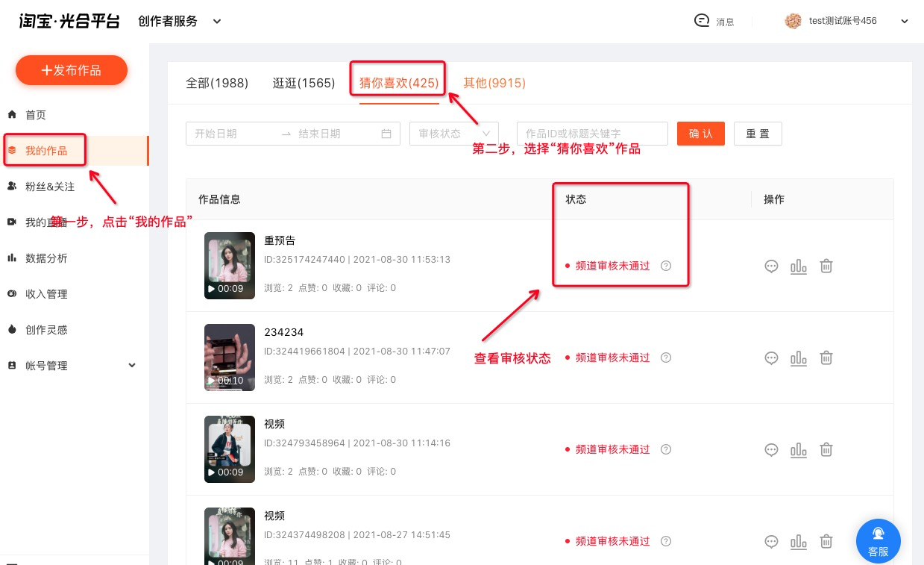
Task: Open account menu arrow next to username
Action: pos(905,22)
